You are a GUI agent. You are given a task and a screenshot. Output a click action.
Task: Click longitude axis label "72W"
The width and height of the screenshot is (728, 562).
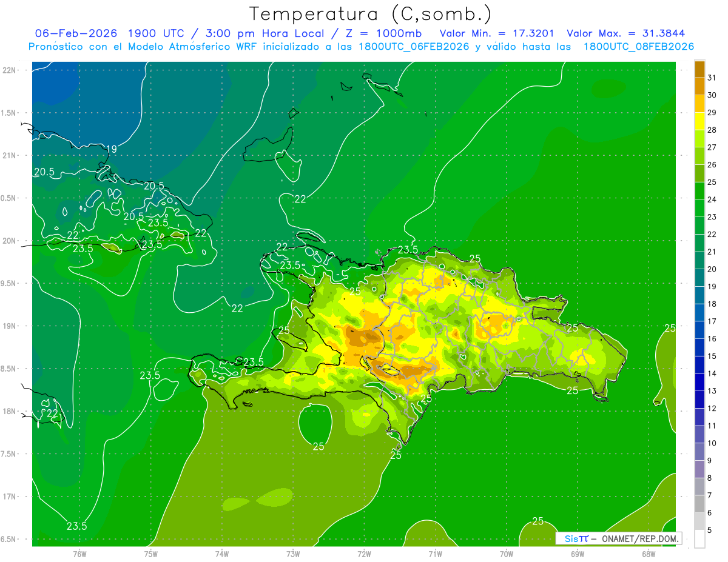(364, 554)
